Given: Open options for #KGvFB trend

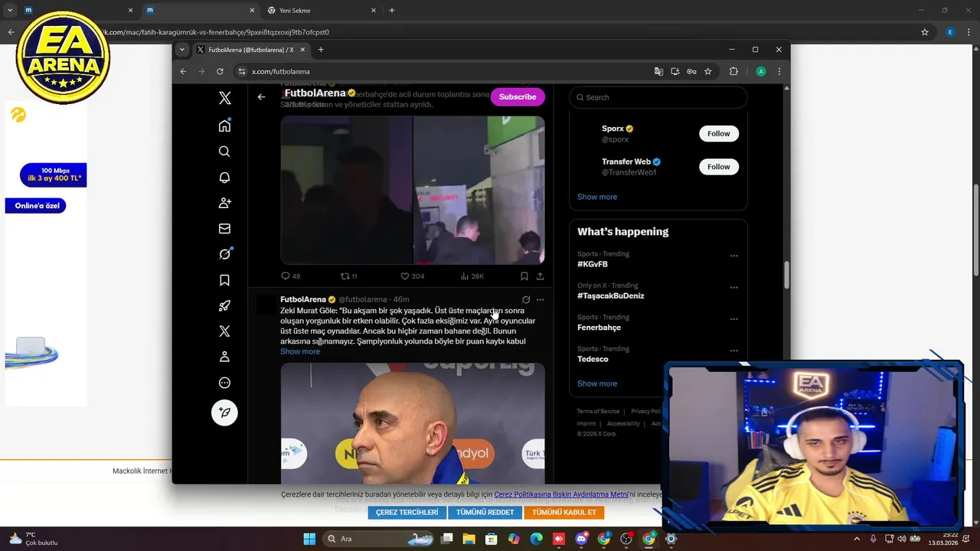Looking at the screenshot, I should 733,256.
